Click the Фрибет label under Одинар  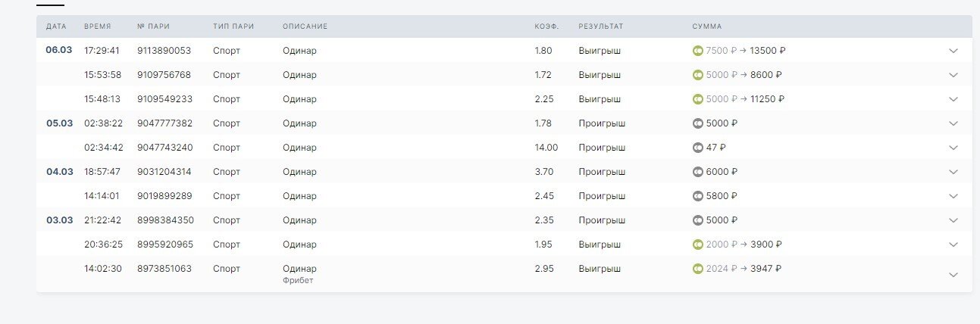tap(298, 280)
